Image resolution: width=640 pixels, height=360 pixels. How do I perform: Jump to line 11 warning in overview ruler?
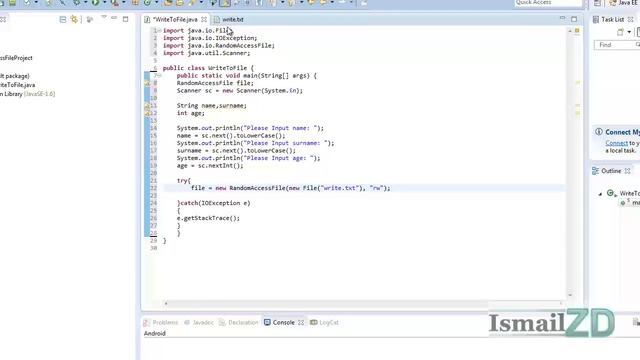(x=578, y=105)
